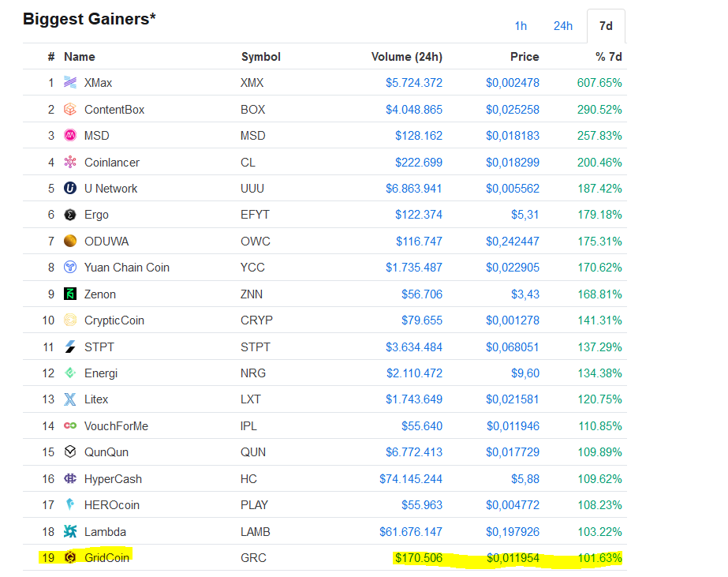Click the Energi coin logo icon

coord(70,373)
